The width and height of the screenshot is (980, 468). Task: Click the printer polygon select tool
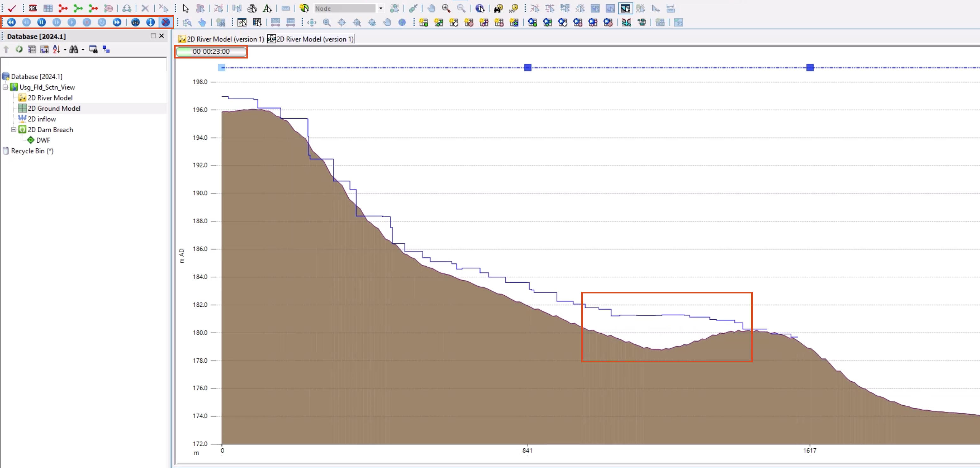pos(252,8)
